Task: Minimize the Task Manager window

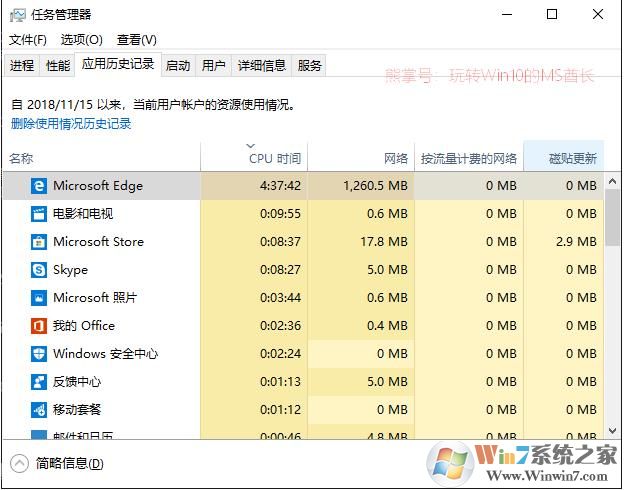Action: pyautogui.click(x=507, y=15)
